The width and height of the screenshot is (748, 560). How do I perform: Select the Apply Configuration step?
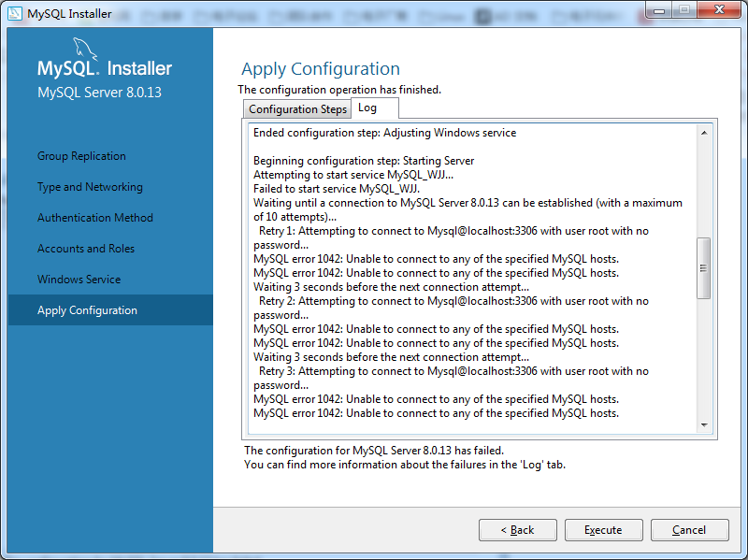pyautogui.click(x=110, y=310)
